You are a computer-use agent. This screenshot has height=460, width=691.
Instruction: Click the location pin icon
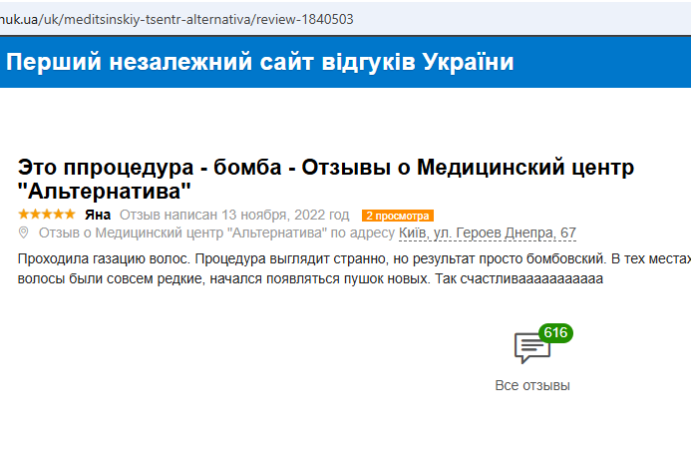(x=24, y=233)
